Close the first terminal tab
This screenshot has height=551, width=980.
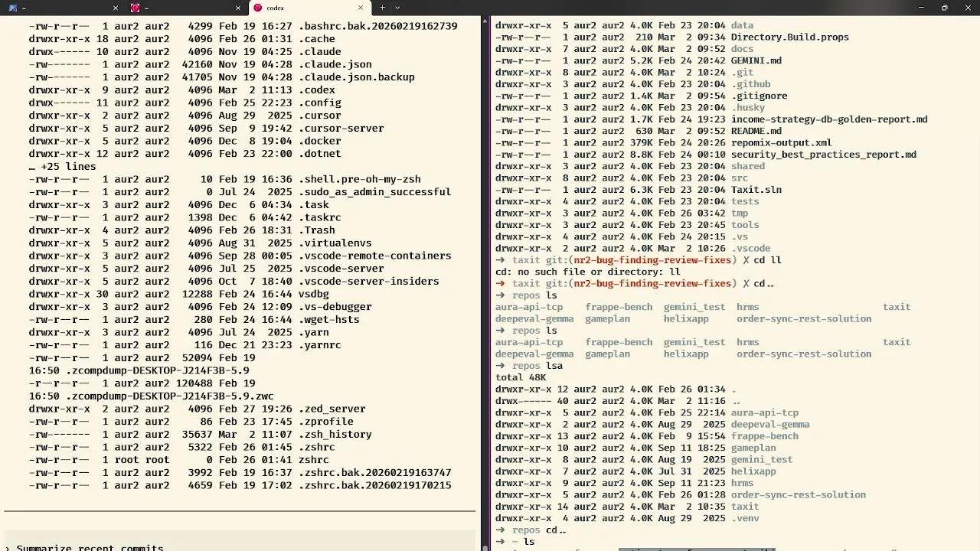(116, 8)
